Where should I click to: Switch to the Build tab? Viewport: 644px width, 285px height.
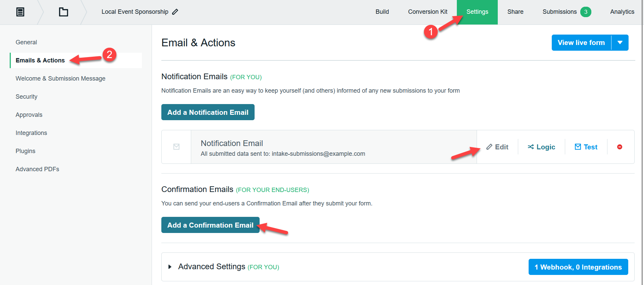[x=382, y=12]
